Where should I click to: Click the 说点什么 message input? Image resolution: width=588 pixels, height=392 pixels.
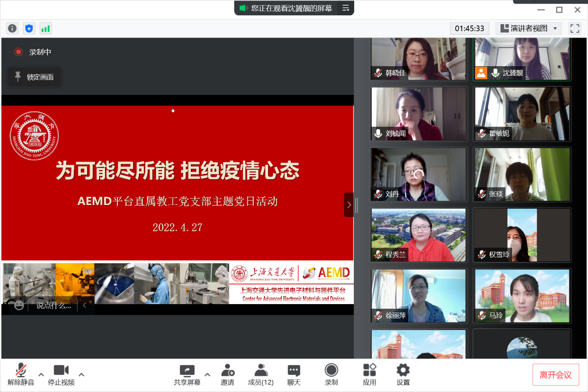click(54, 305)
